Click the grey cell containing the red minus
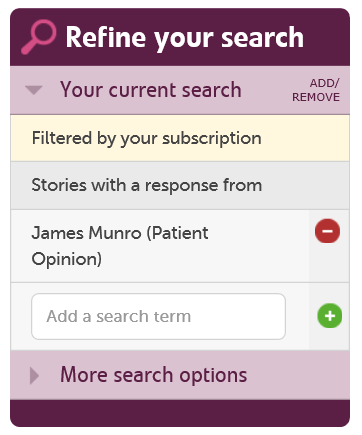This screenshot has height=435, width=362. pyautogui.click(x=329, y=246)
